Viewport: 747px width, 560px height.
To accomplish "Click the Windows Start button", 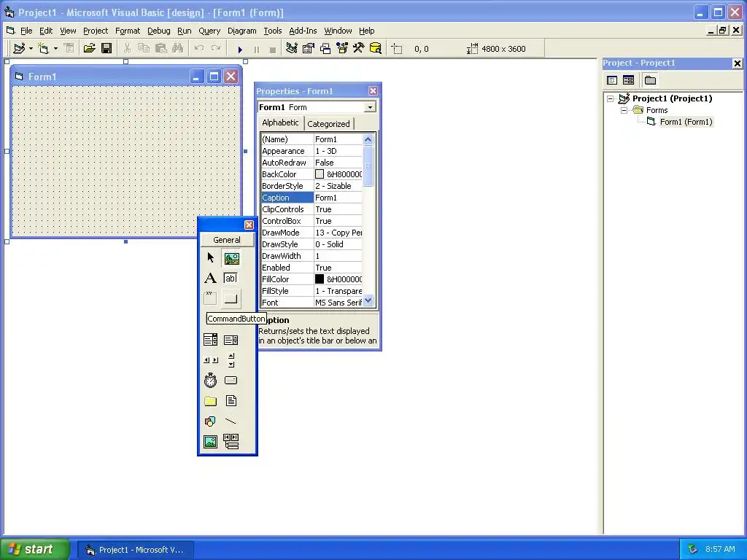I will (x=34, y=549).
